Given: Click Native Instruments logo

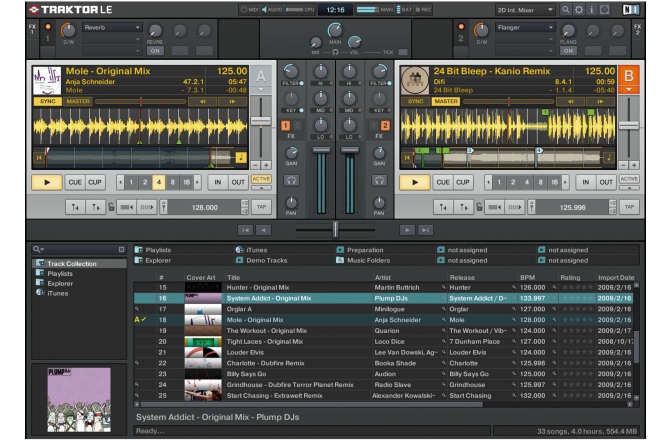Looking at the screenshot, I should pyautogui.click(x=630, y=9).
